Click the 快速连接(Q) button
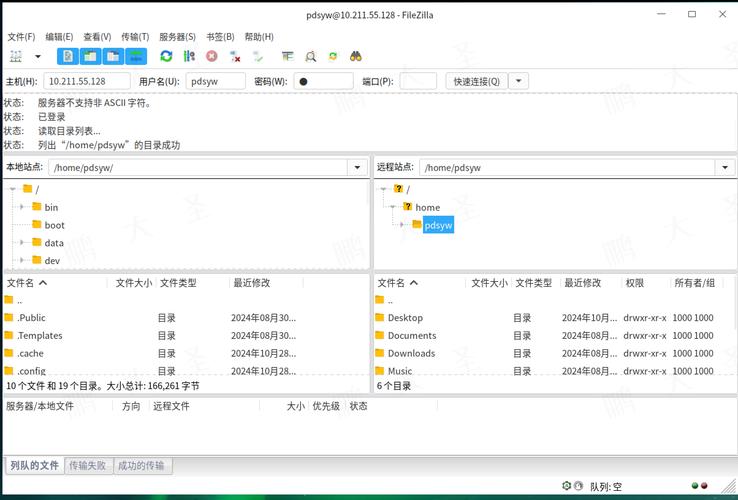Image resolution: width=738 pixels, height=500 pixels. [x=476, y=81]
